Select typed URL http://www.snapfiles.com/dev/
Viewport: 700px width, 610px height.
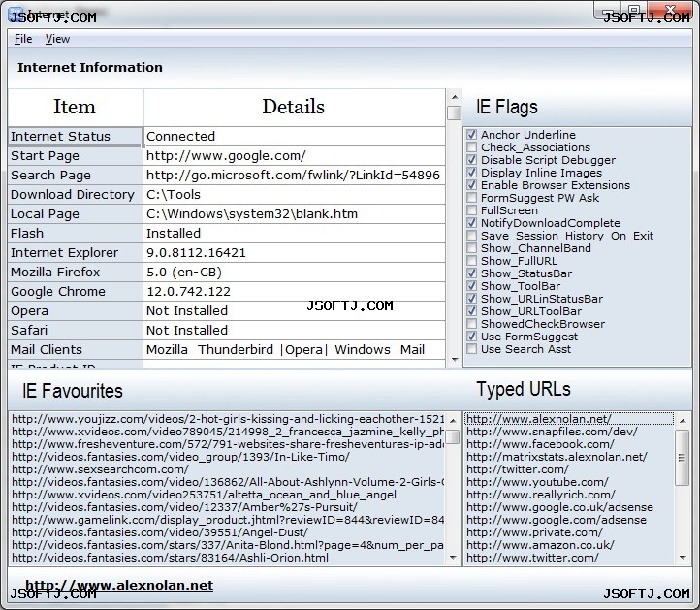(x=569, y=432)
